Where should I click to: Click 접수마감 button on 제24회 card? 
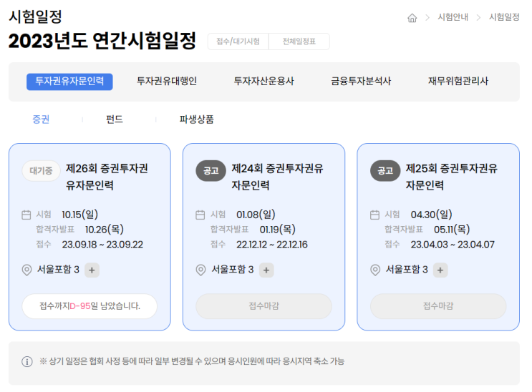click(264, 306)
